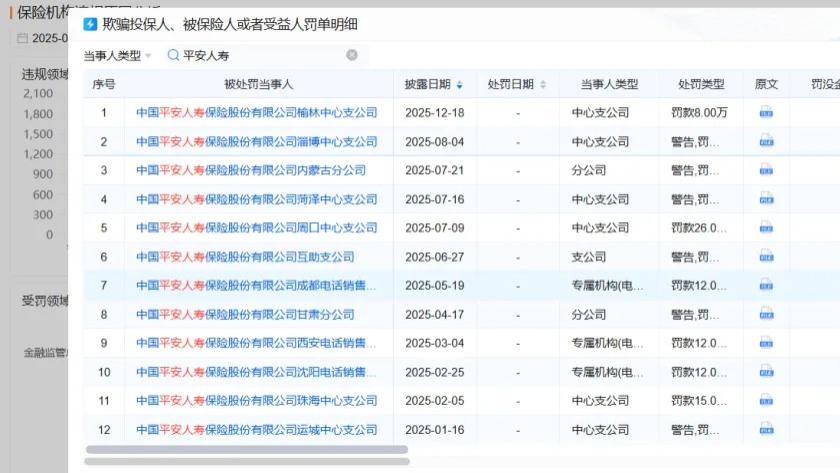Select disclosure date 2025-04-17 cell
Screen dimensions: 840x473
click(x=434, y=314)
